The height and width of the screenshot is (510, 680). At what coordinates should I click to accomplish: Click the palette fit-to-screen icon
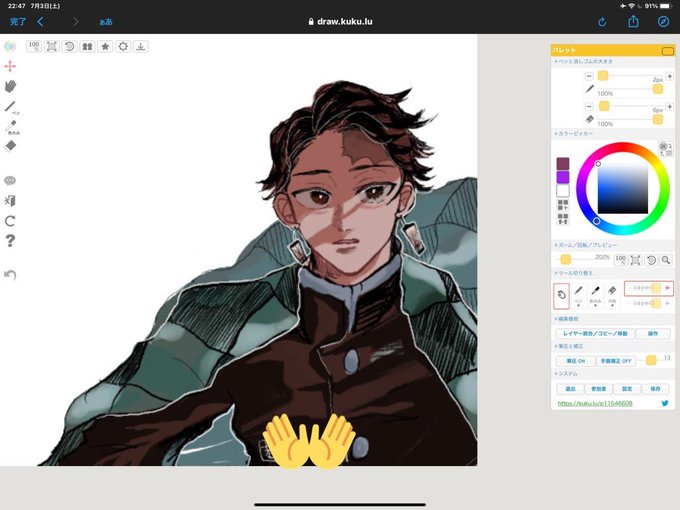pos(636,260)
